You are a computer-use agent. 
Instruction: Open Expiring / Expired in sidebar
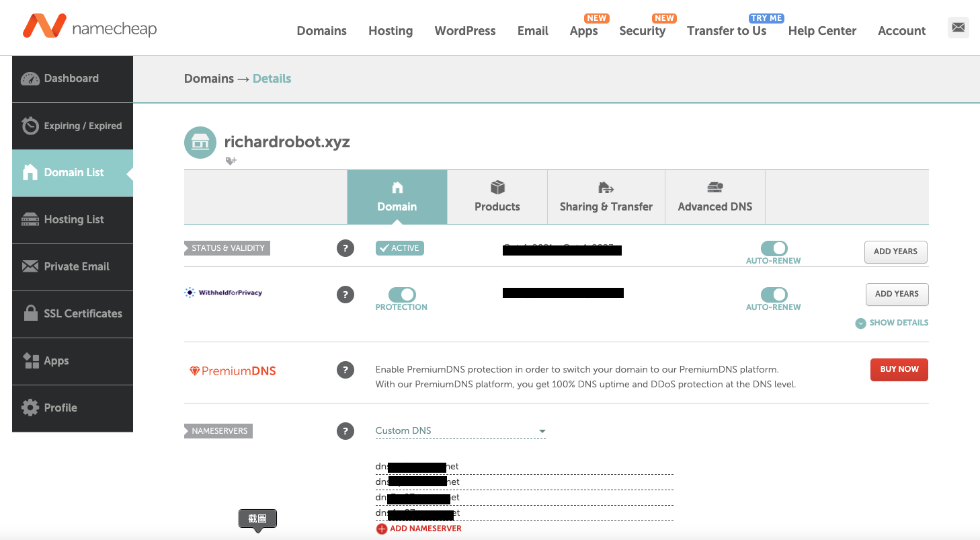coord(73,126)
